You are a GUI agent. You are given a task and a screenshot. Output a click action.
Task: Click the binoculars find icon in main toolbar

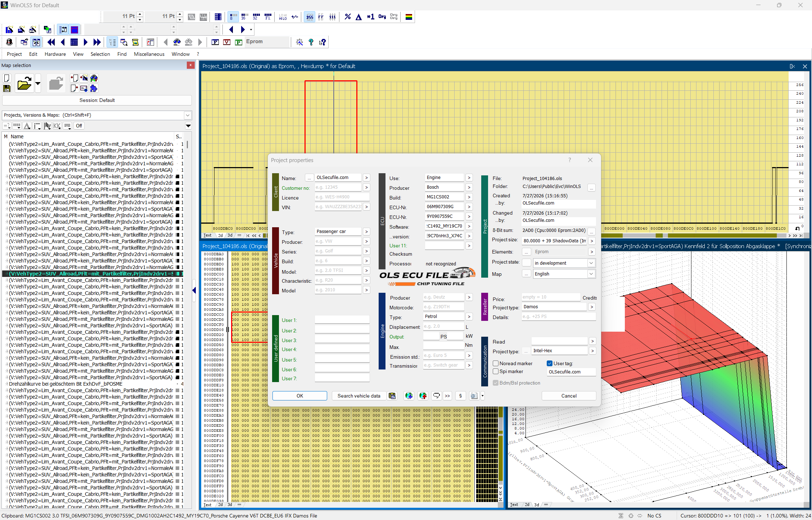[177, 42]
